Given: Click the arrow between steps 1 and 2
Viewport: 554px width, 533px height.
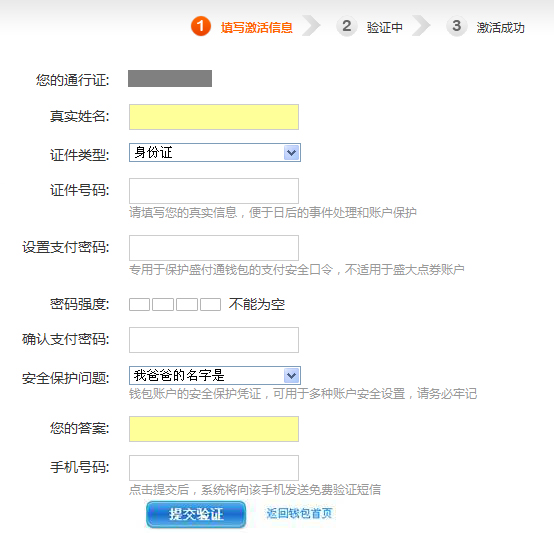Looking at the screenshot, I should pyautogui.click(x=311, y=26).
